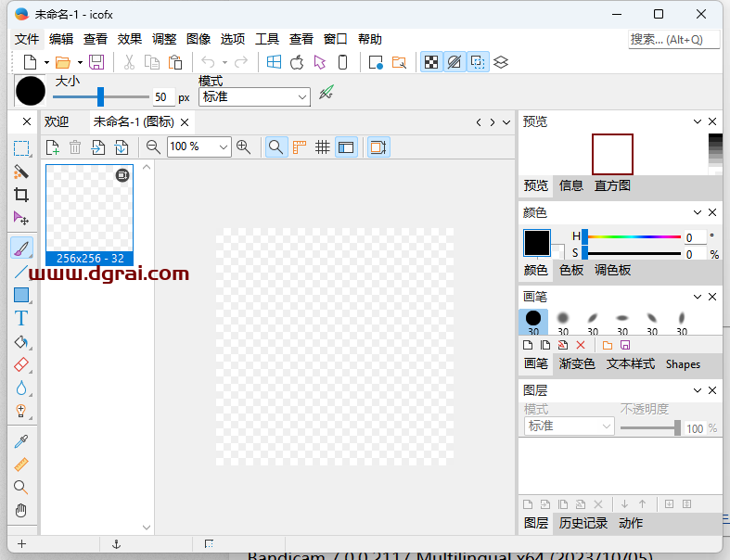Screen dimensions: 730x560
Task: Click the hue H slider
Action: click(633, 237)
